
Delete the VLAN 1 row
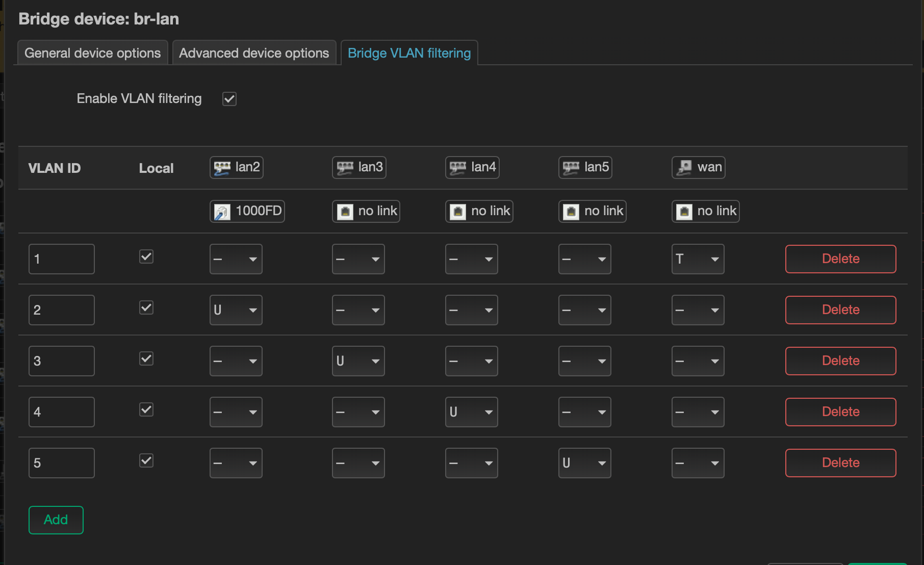coord(840,259)
